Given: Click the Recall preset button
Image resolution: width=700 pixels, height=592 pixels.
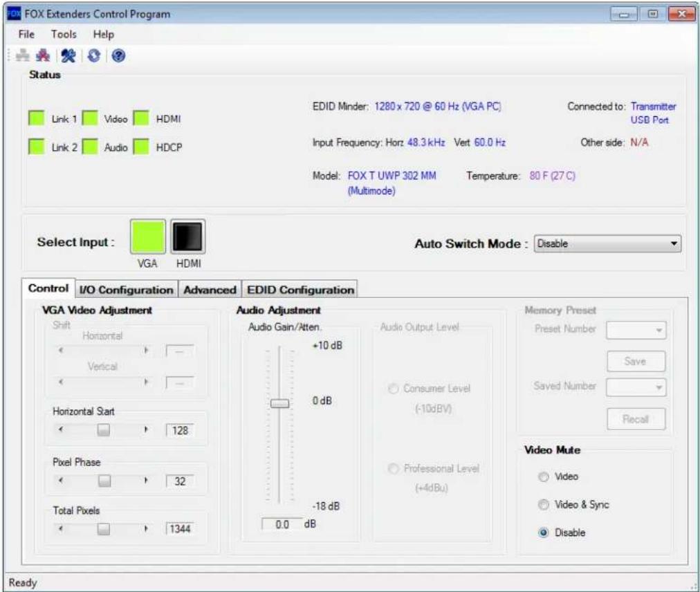Looking at the screenshot, I should (636, 419).
